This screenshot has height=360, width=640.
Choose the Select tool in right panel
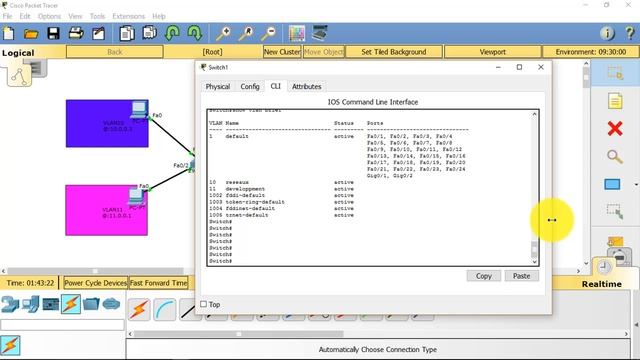point(615,73)
